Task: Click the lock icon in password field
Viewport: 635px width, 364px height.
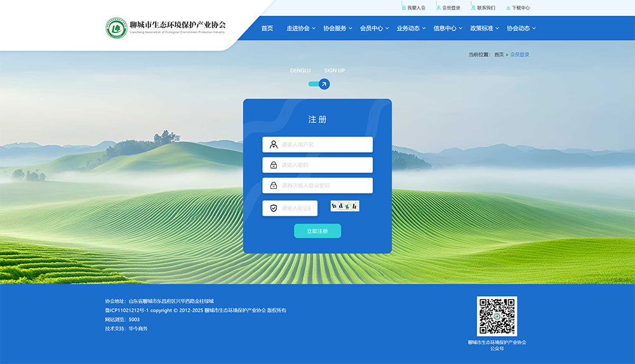Action: pyautogui.click(x=273, y=165)
